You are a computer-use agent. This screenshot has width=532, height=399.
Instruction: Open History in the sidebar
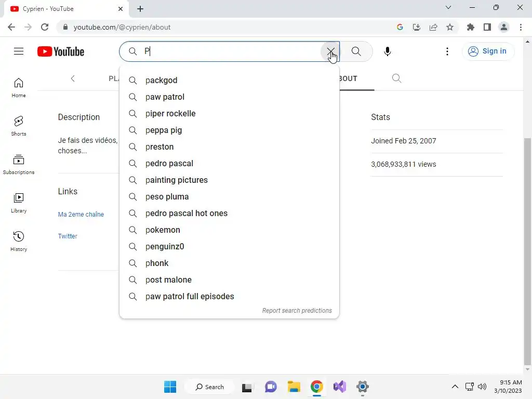click(19, 241)
